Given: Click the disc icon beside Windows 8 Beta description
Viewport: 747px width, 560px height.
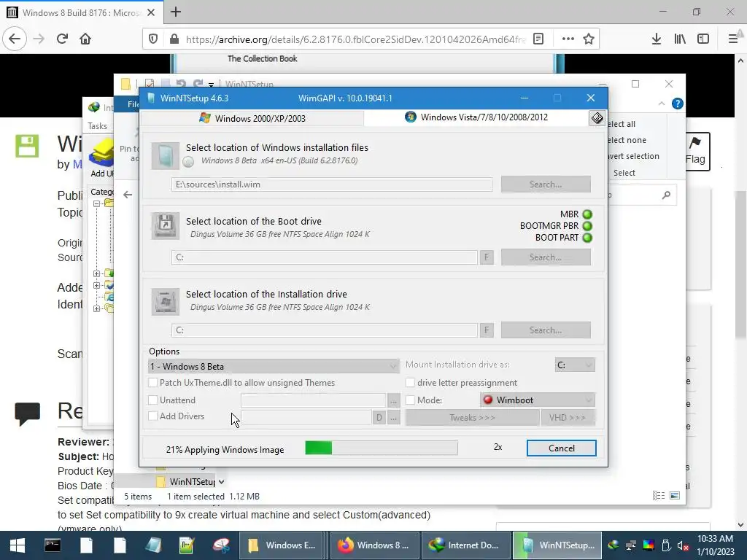Looking at the screenshot, I should point(189,162).
